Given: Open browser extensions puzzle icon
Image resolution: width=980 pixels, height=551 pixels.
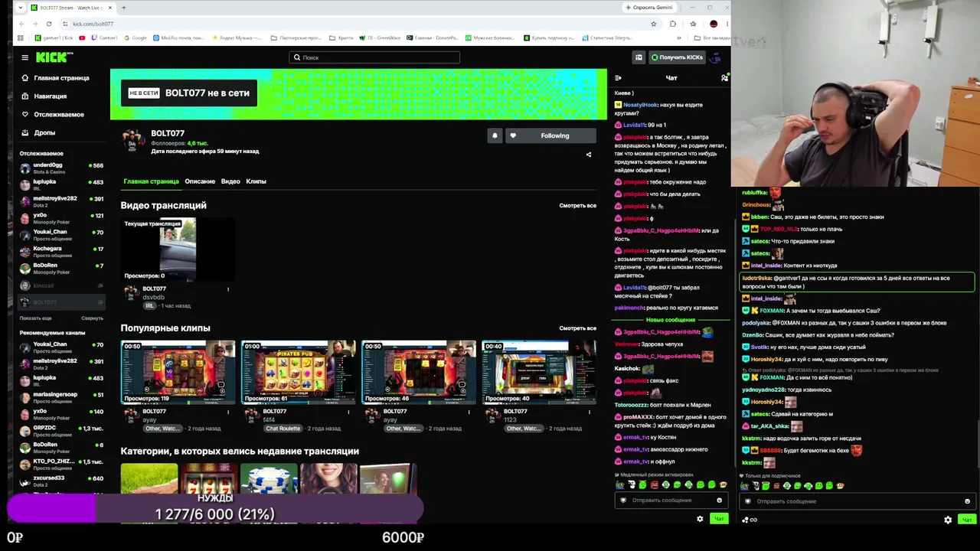Looking at the screenshot, I should tap(673, 24).
